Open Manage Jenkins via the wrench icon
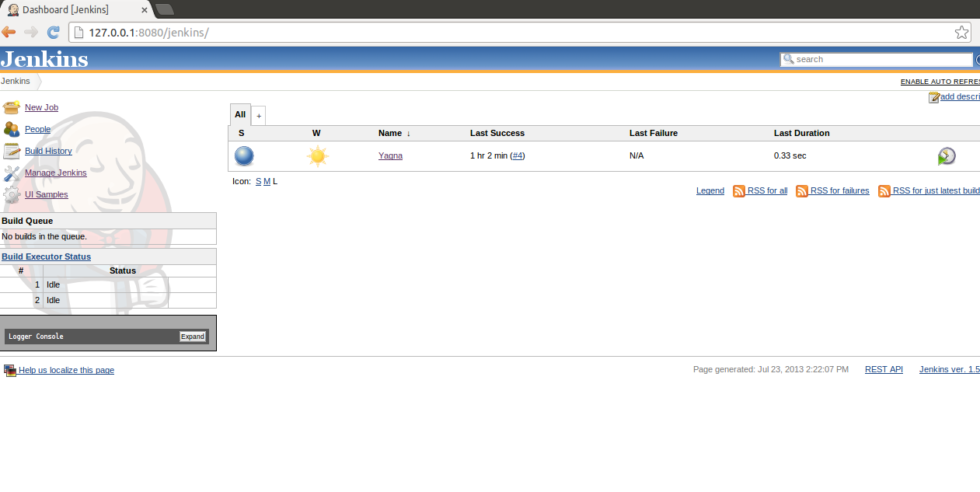The image size is (980, 492). pyautogui.click(x=11, y=172)
